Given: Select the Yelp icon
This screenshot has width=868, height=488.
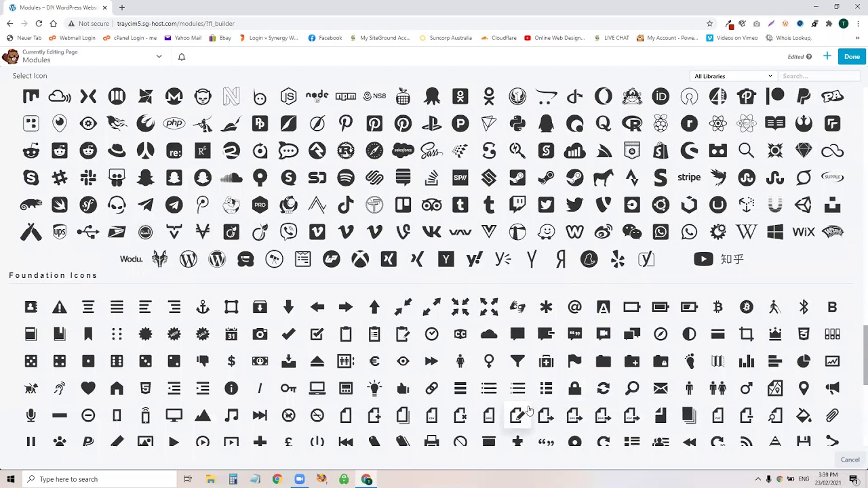Looking at the screenshot, I should 618,259.
